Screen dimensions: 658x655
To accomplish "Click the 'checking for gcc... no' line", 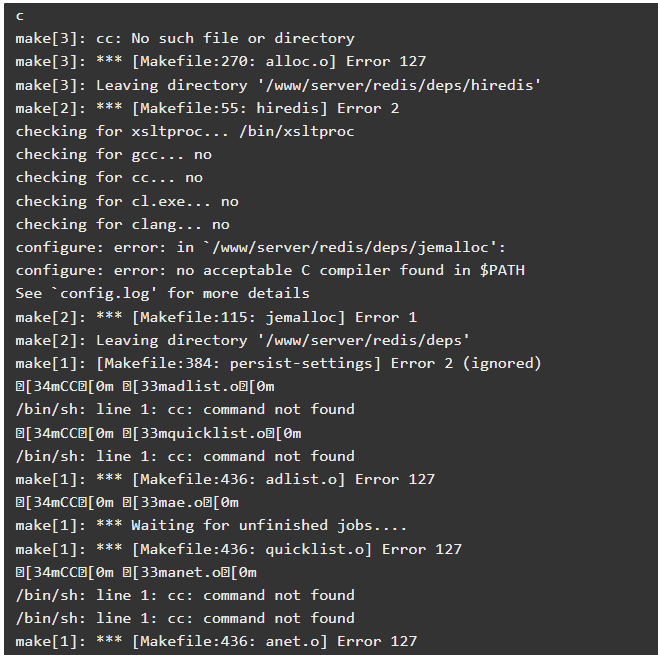I will (x=114, y=154).
